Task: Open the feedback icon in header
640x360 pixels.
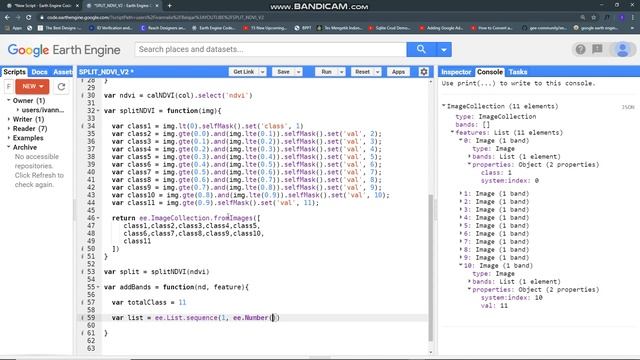Action: (597, 49)
